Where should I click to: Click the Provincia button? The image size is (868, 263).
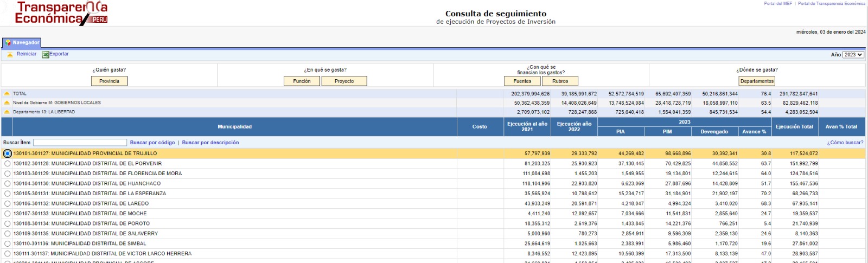point(109,81)
